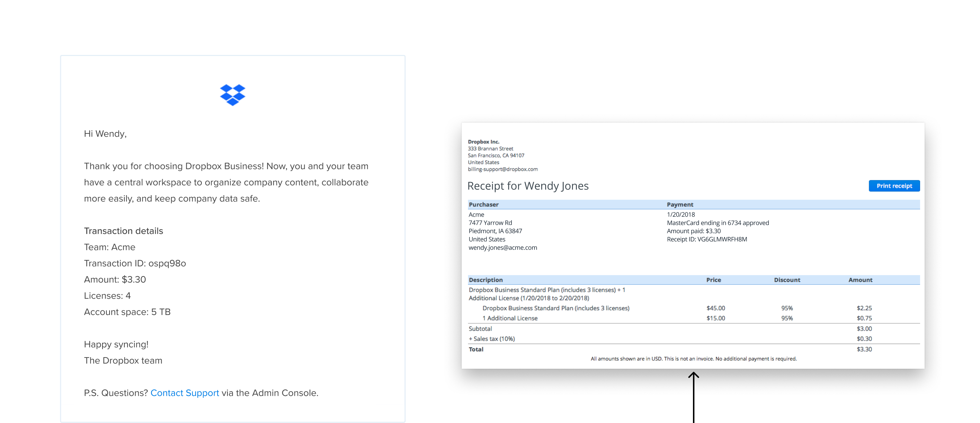Click the Price column header

click(x=713, y=280)
